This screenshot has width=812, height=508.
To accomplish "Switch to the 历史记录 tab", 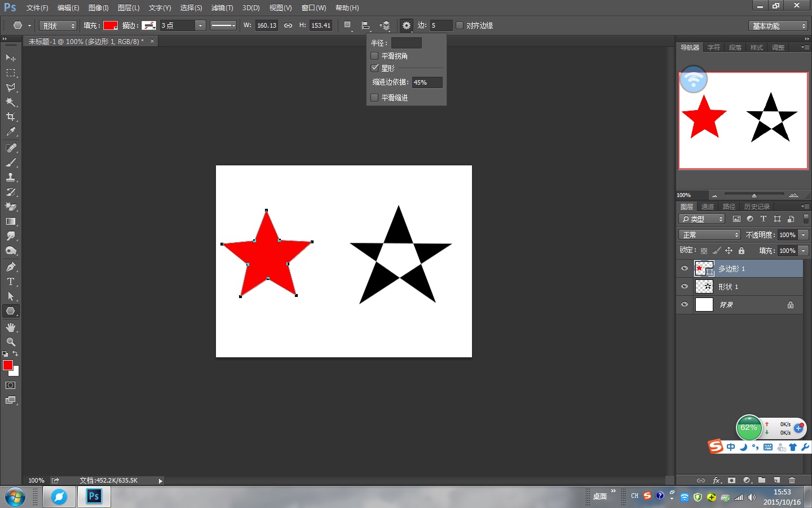I will pos(756,207).
